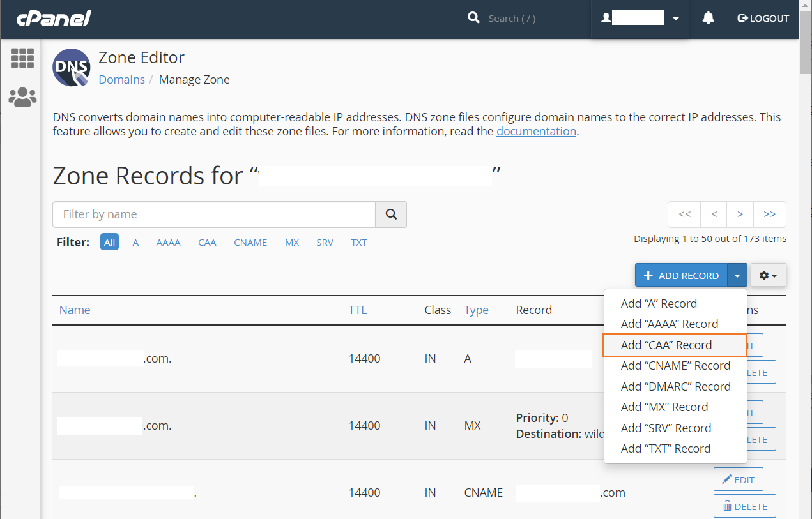Switch the filter back to All records
The height and width of the screenshot is (519, 812).
[x=109, y=242]
